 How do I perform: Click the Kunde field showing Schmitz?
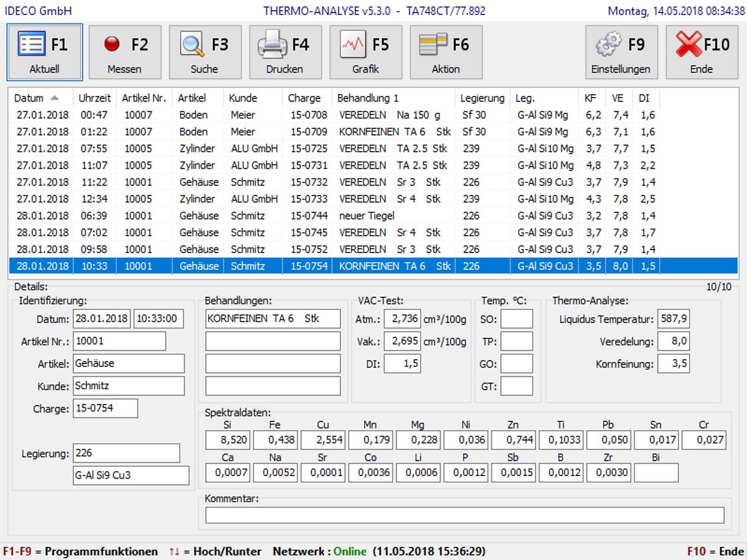tap(128, 386)
